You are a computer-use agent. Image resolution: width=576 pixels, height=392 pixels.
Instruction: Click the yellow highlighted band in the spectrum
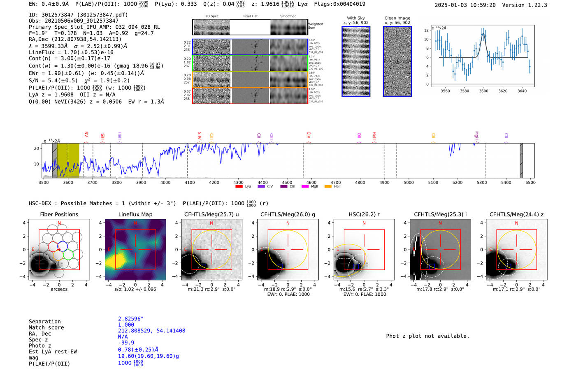pyautogui.click(x=68, y=160)
